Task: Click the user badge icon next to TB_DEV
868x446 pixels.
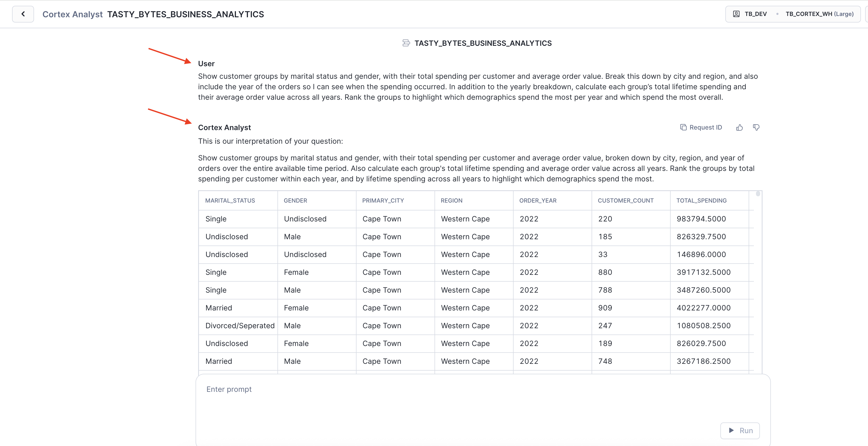Action: coord(736,14)
